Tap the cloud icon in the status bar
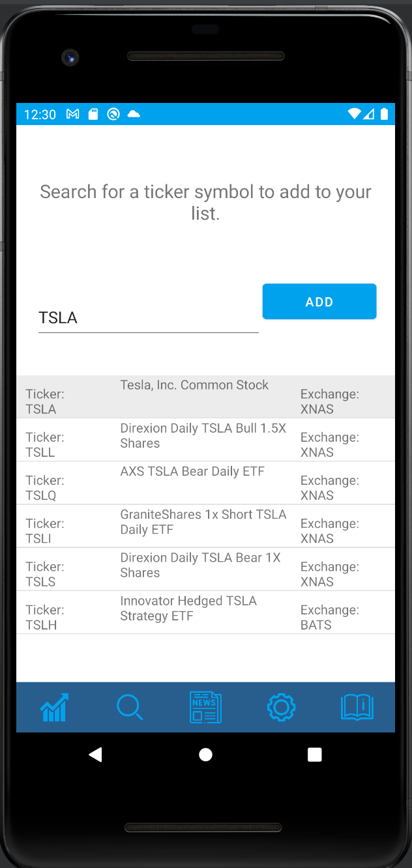 pos(134,113)
